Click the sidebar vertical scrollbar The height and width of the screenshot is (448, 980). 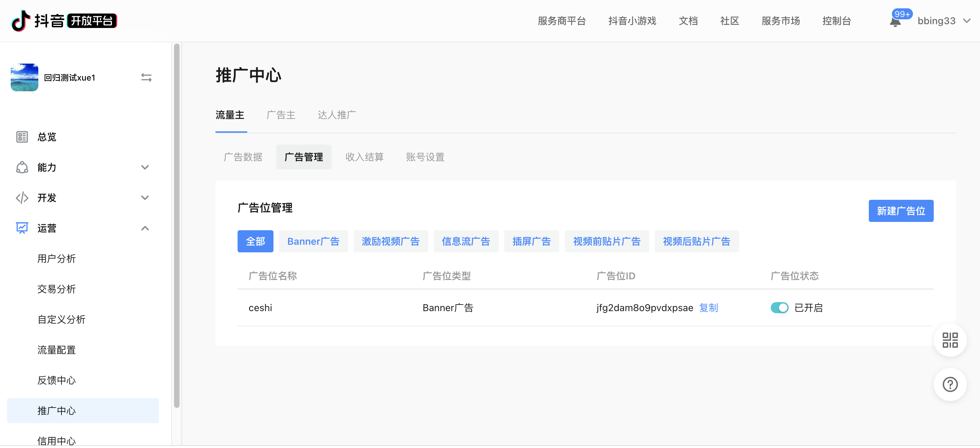point(176,225)
